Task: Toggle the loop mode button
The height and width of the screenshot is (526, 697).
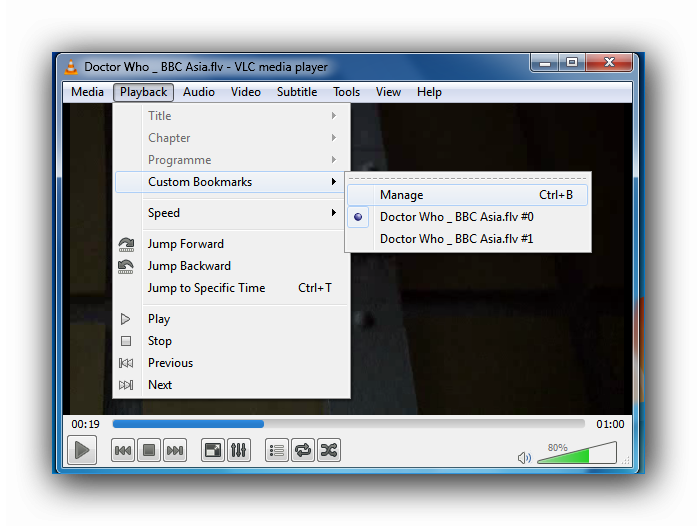Action: click(x=303, y=450)
